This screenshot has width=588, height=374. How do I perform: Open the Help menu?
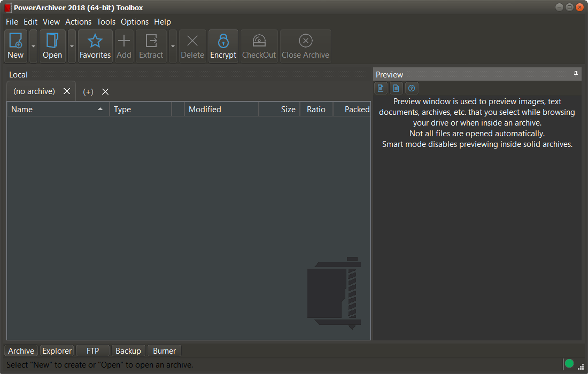pyautogui.click(x=163, y=22)
